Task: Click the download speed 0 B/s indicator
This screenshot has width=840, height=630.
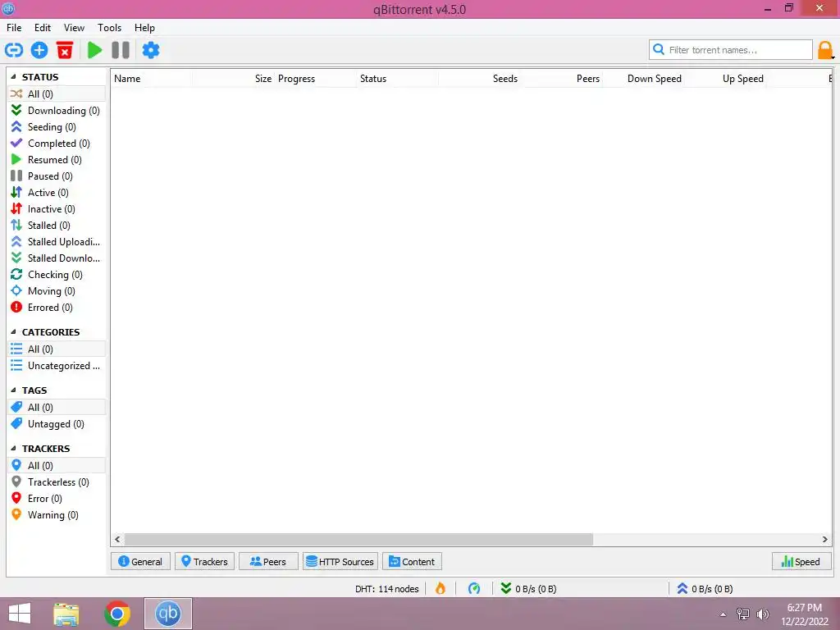Action: pos(529,589)
